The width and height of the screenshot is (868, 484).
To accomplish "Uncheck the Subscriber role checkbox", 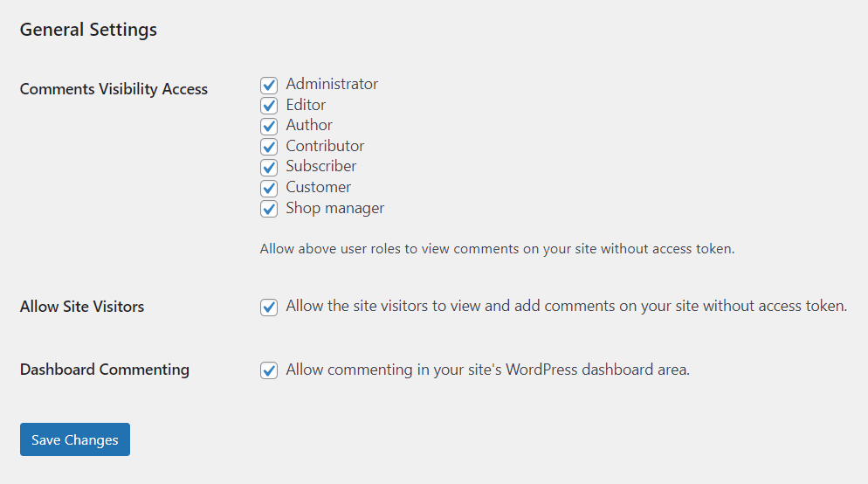I will click(x=269, y=167).
